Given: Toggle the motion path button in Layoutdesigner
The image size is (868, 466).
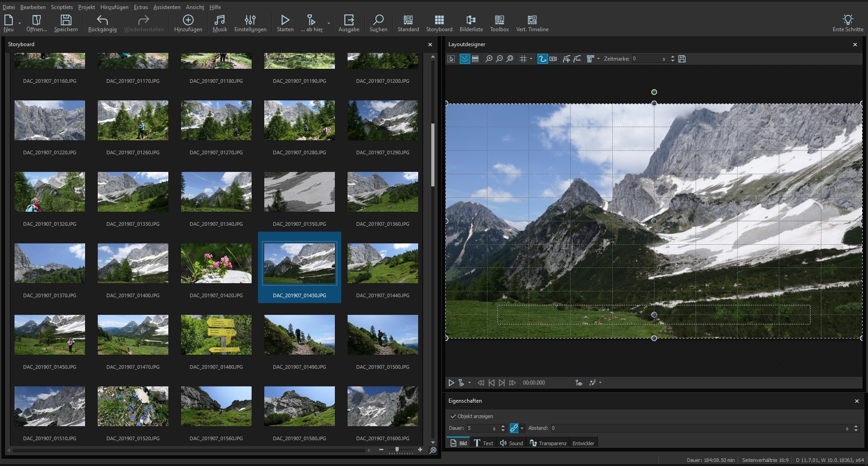Looking at the screenshot, I should pyautogui.click(x=542, y=59).
